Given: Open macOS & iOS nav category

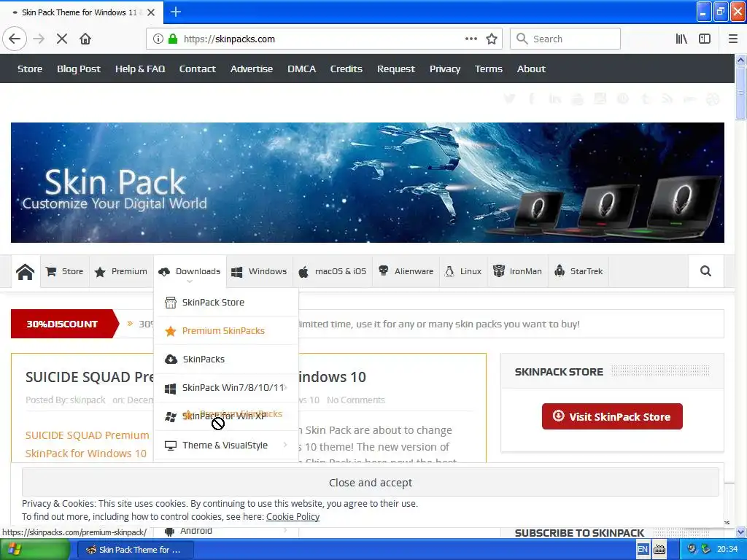Looking at the screenshot, I should tap(333, 271).
